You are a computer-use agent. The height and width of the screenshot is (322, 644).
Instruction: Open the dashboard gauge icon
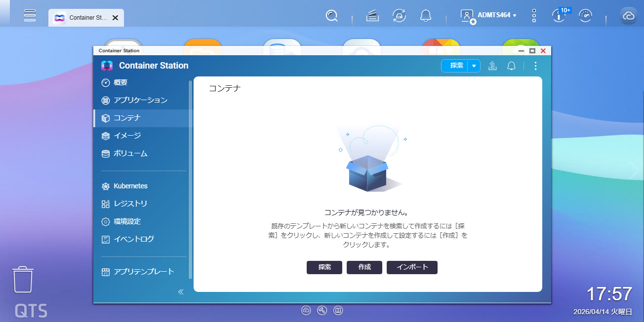[585, 16]
